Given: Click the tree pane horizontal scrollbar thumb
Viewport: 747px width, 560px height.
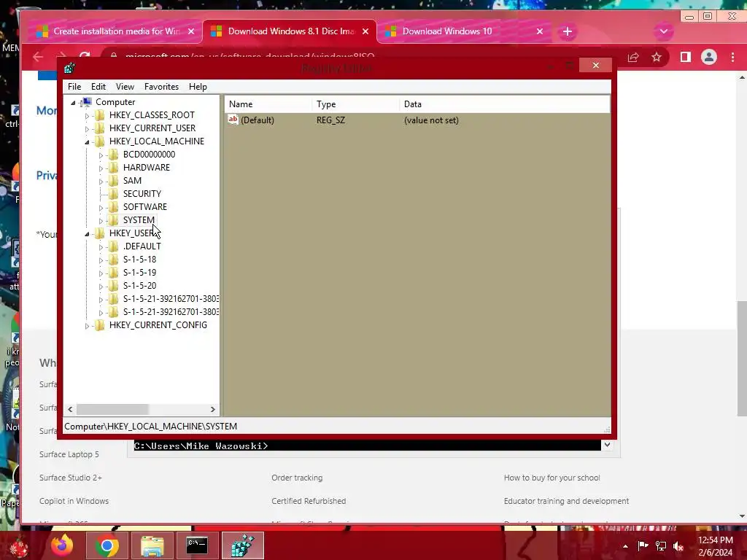Looking at the screenshot, I should click(x=113, y=409).
